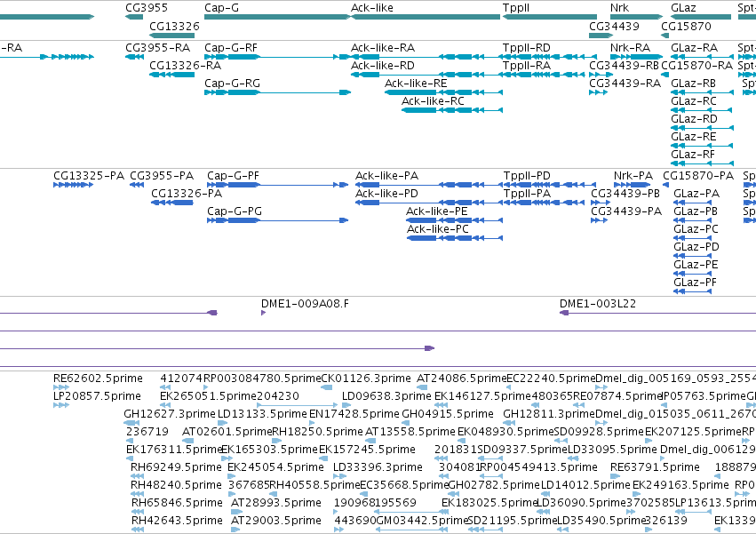Click the Ack-like gene bar
The width and height of the screenshot is (756, 534).
pyautogui.click(x=426, y=17)
